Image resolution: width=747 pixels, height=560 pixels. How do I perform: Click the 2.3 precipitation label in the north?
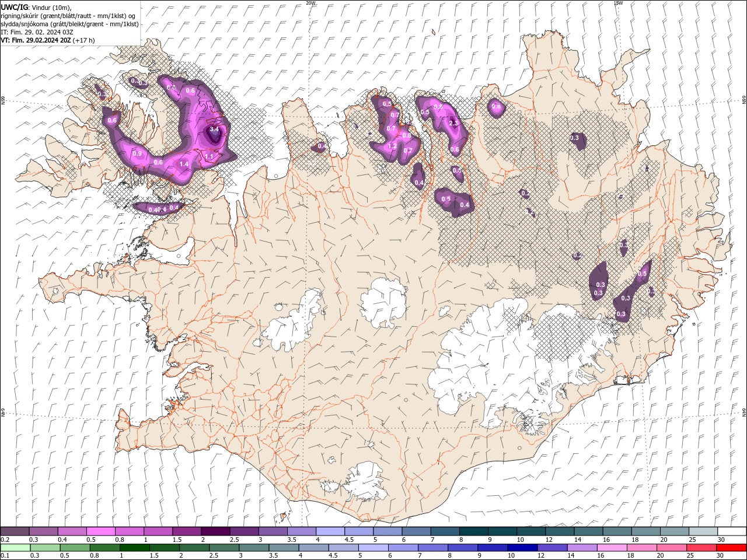[x=453, y=123]
